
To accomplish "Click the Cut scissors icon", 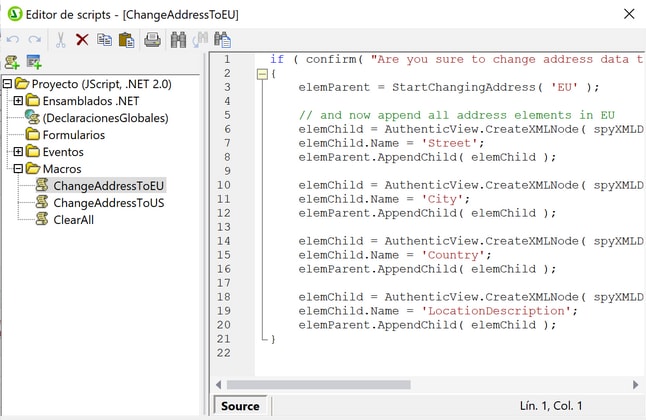I will [x=61, y=40].
